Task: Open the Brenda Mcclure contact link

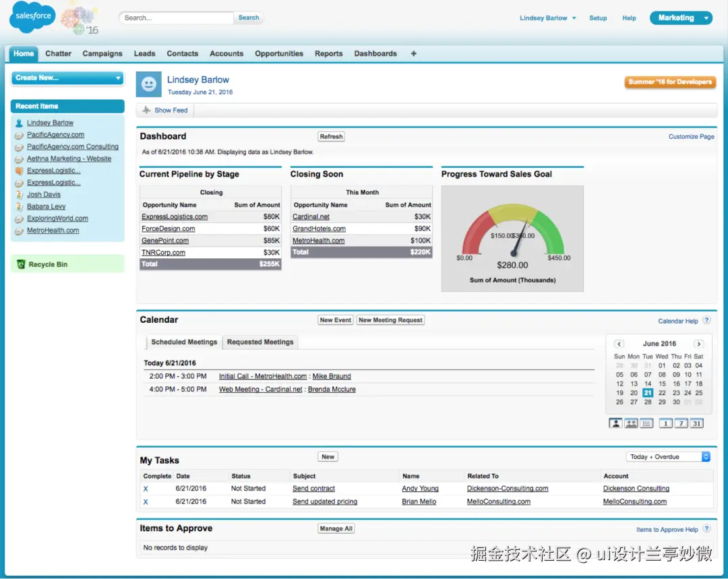Action: pos(332,390)
